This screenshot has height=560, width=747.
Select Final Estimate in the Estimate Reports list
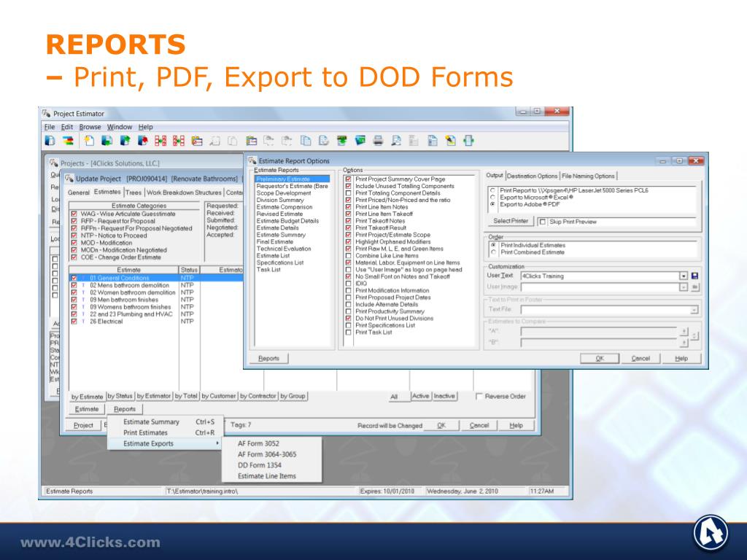275,241
